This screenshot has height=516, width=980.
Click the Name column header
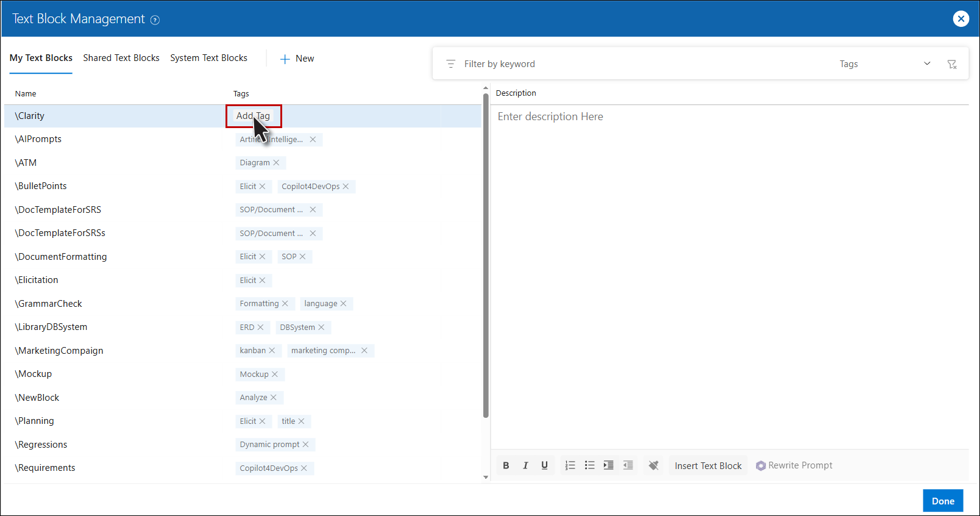point(26,93)
